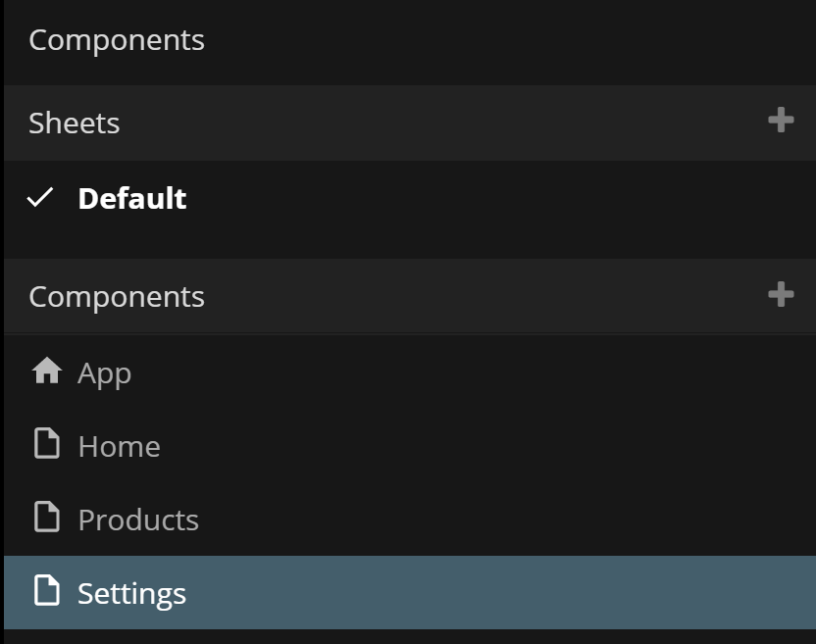This screenshot has width=816, height=644.
Task: Open the Products component label
Action: 138,520
